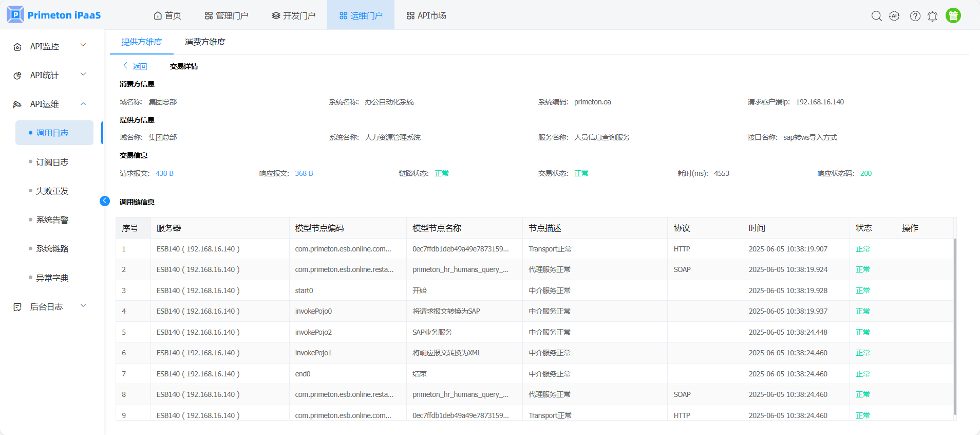Collapse the sidebar with blue arrow button
This screenshot has height=435, width=980.
point(105,201)
